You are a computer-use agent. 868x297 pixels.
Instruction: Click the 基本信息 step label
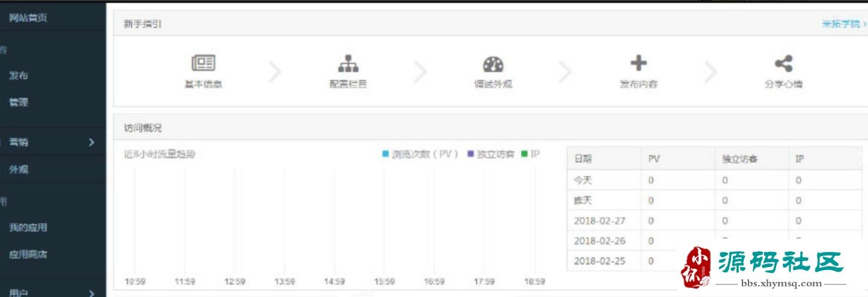pos(203,84)
